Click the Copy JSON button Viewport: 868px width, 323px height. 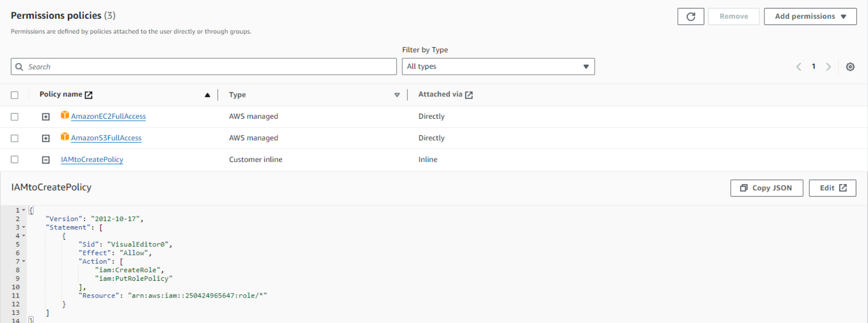pyautogui.click(x=766, y=188)
